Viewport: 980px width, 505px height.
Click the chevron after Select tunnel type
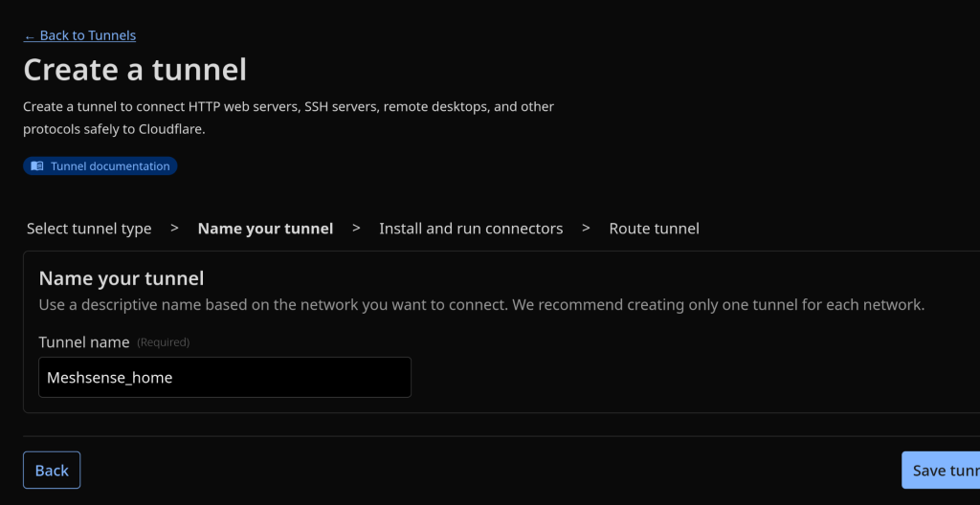coord(174,229)
